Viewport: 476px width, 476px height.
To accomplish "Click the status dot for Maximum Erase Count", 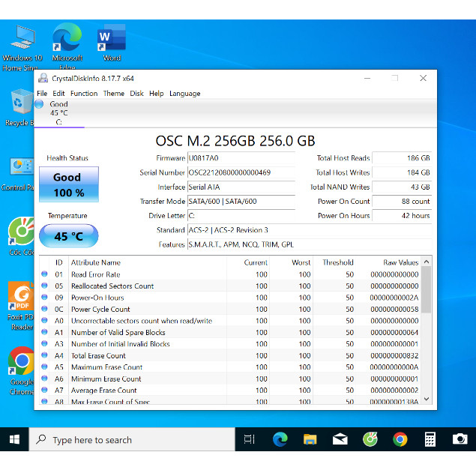I will tap(44, 367).
